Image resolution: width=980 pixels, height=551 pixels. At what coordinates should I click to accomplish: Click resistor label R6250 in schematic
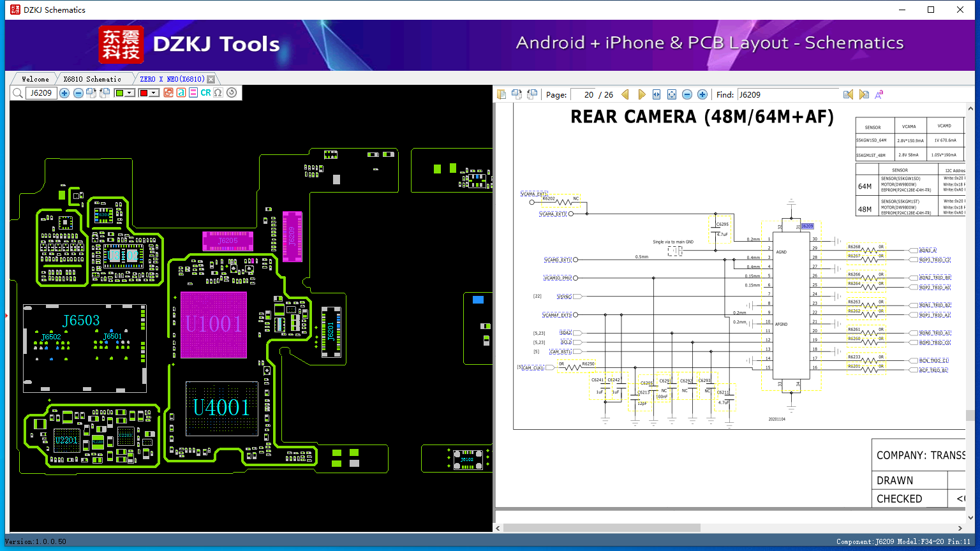pyautogui.click(x=588, y=364)
